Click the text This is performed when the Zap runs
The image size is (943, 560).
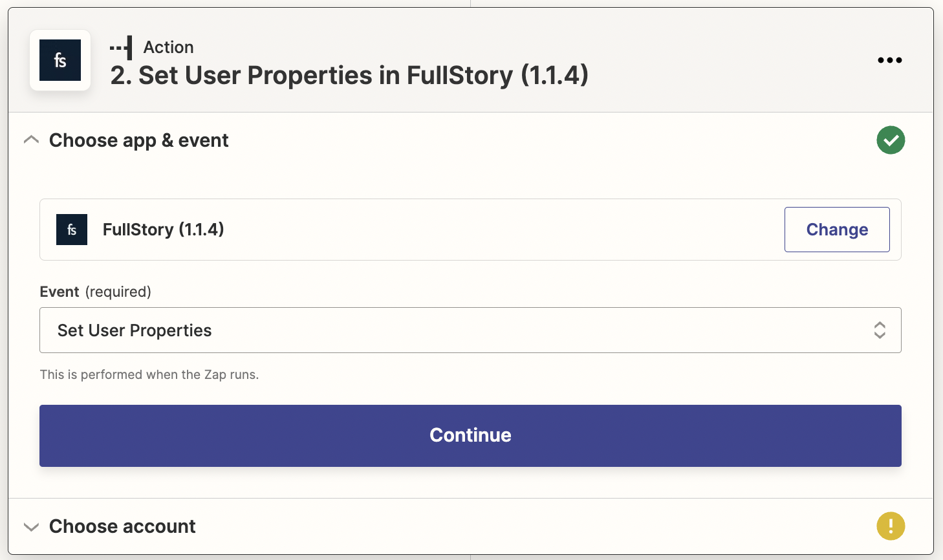[149, 374]
